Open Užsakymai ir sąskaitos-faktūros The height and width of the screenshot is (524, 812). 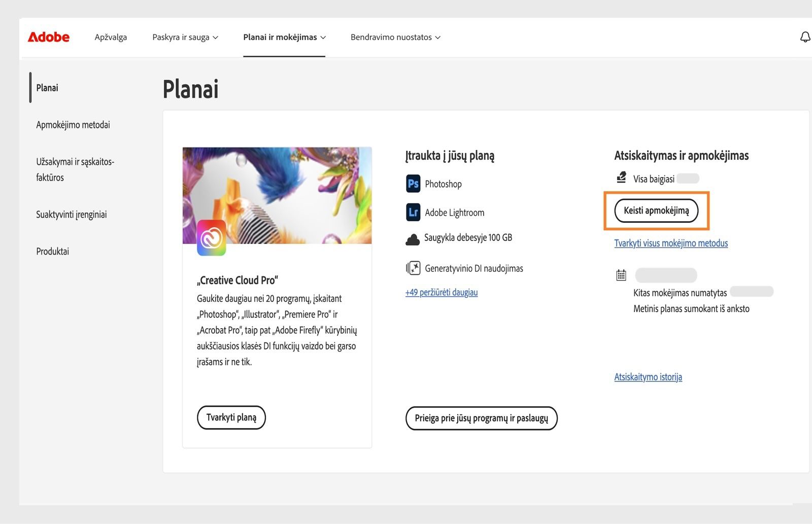pyautogui.click(x=75, y=169)
